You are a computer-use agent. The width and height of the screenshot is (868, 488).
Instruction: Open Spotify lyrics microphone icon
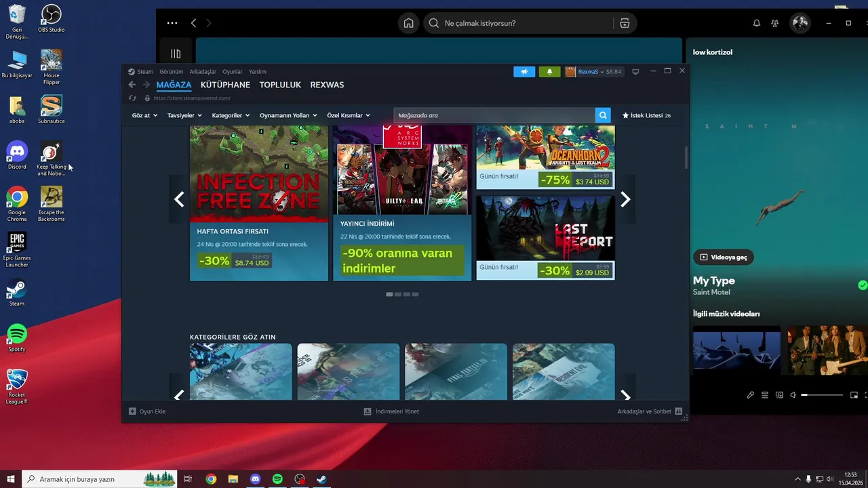click(x=751, y=395)
